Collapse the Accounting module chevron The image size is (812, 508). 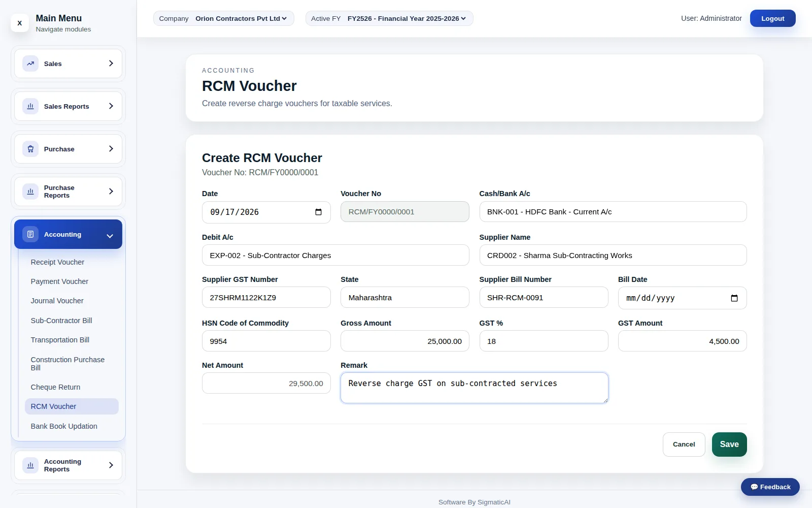110,236
